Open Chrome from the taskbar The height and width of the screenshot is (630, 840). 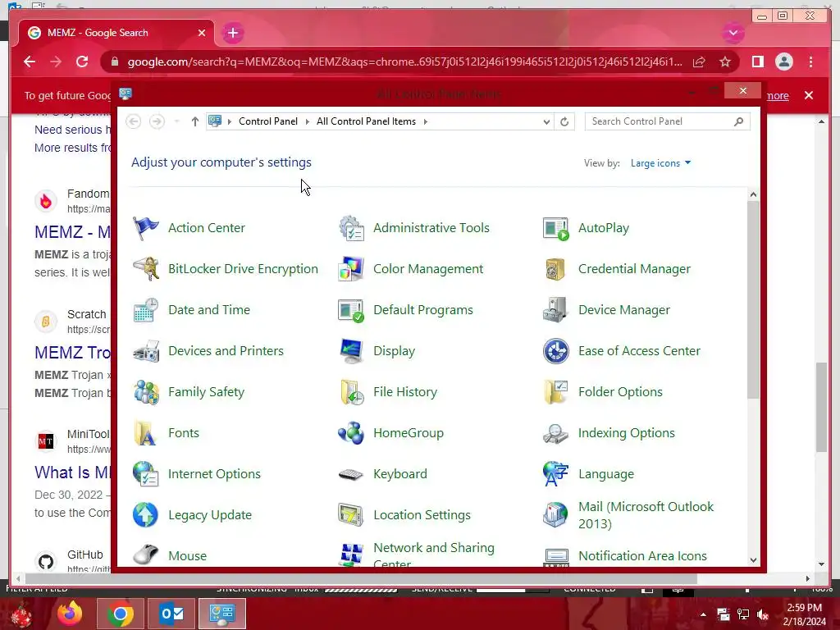(121, 614)
